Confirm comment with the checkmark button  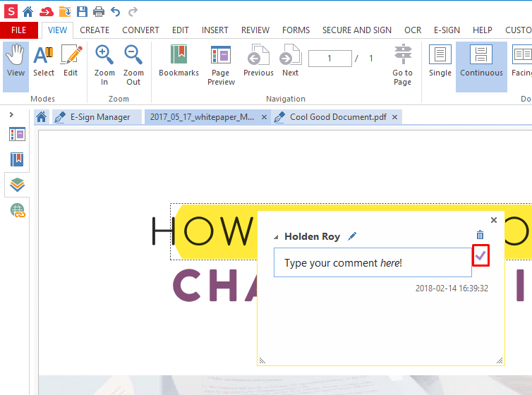(x=480, y=255)
